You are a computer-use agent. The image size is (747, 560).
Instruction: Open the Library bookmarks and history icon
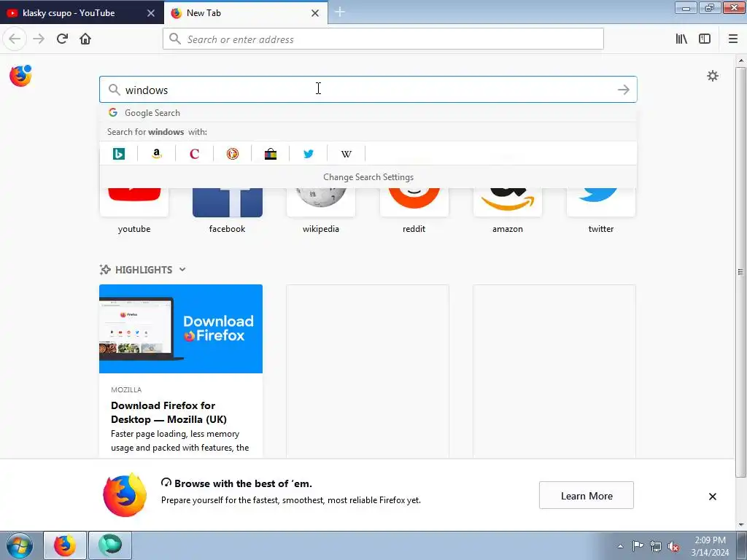click(681, 39)
